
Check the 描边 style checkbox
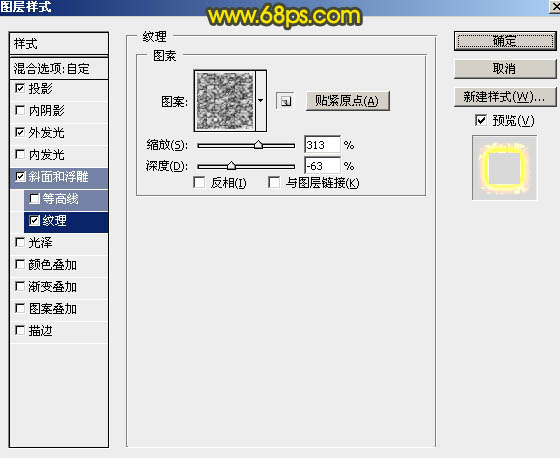point(20,330)
